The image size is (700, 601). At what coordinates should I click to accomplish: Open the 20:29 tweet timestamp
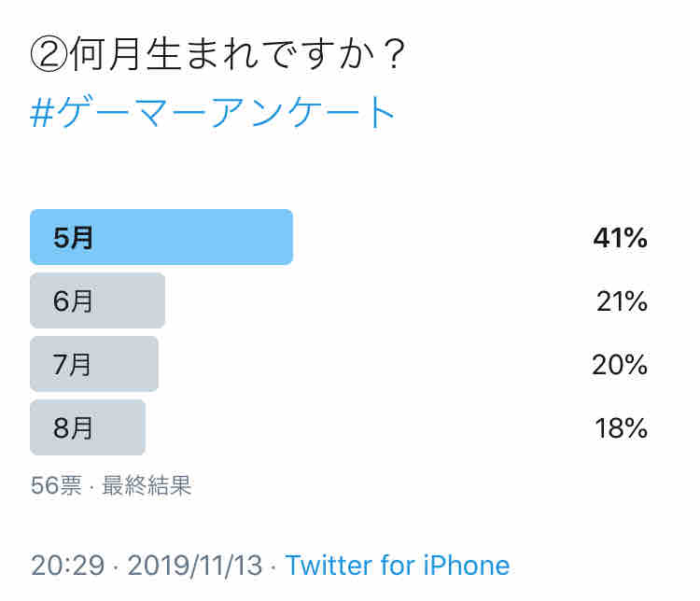[x=67, y=565]
